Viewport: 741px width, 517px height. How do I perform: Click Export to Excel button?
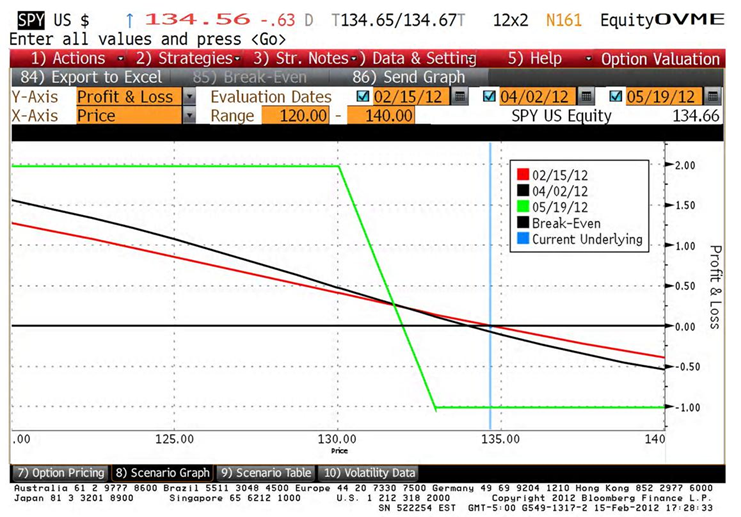(x=91, y=77)
